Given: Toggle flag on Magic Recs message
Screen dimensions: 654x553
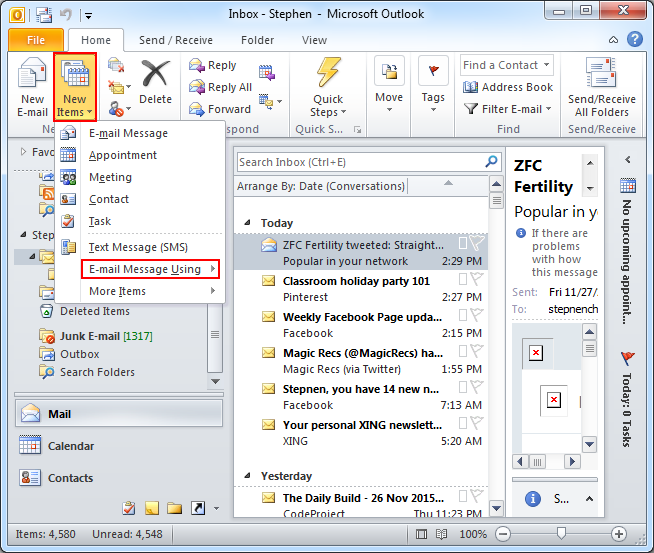Looking at the screenshot, I should [x=477, y=350].
